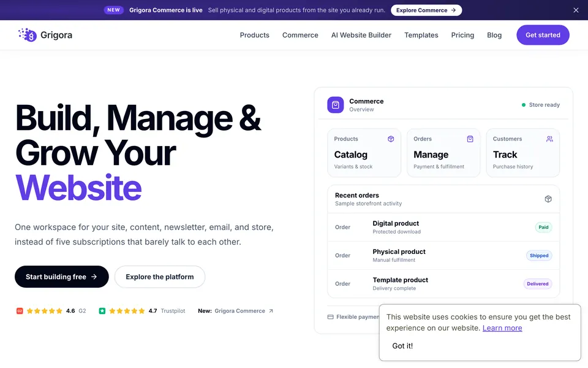Click the Customers card people icon
Image resolution: width=588 pixels, height=368 pixels.
[x=549, y=139]
